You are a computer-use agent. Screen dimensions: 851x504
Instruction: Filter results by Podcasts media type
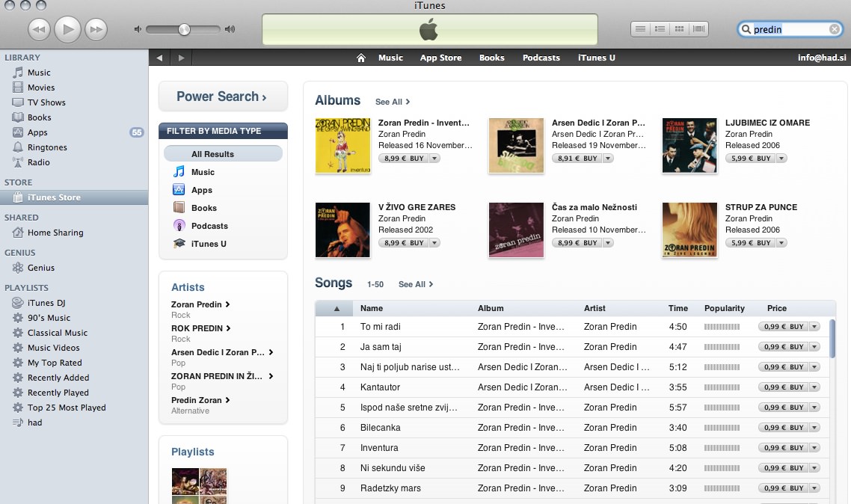209,226
